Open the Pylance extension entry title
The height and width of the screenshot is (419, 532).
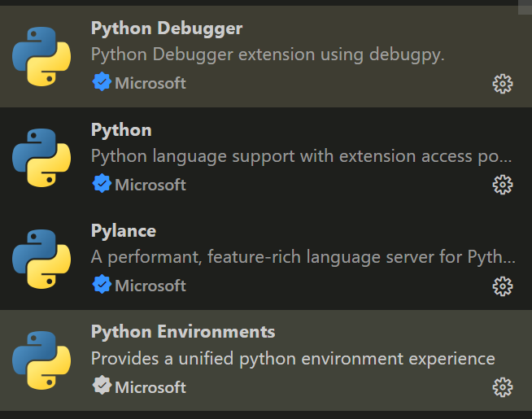[124, 231]
